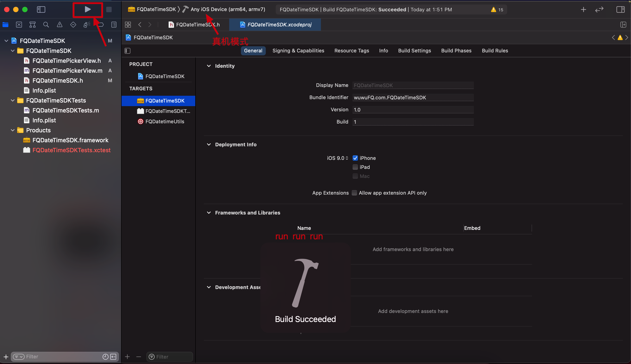Open the Signing & Capabilities tab
631x364 pixels.
pyautogui.click(x=298, y=51)
